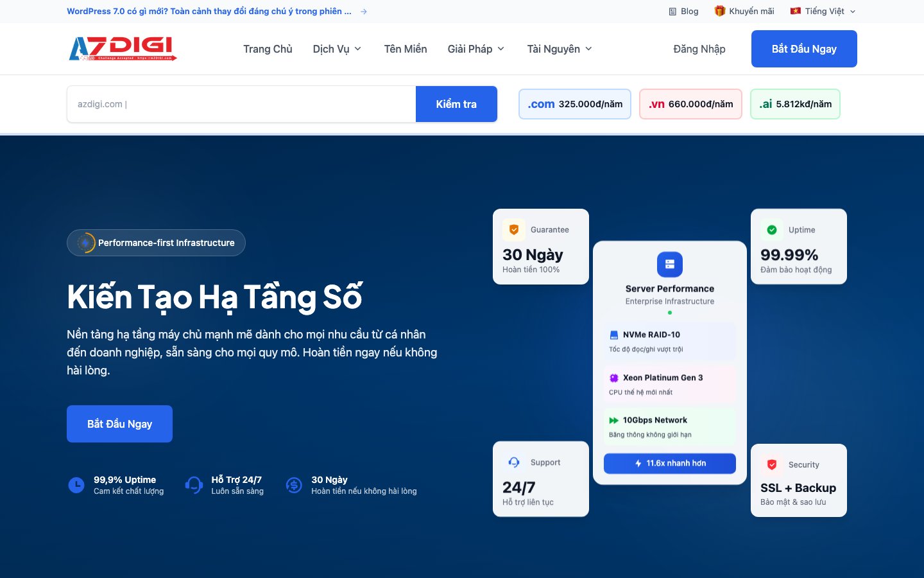Click the domain search input field

[x=241, y=104]
